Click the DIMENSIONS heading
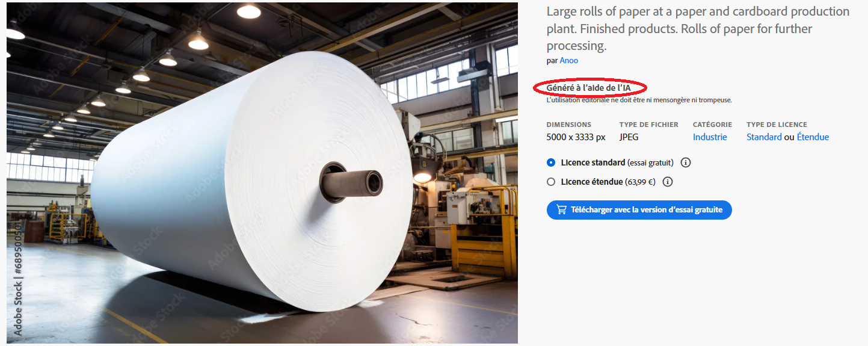Screen dimensions: 868x346 [x=568, y=125]
